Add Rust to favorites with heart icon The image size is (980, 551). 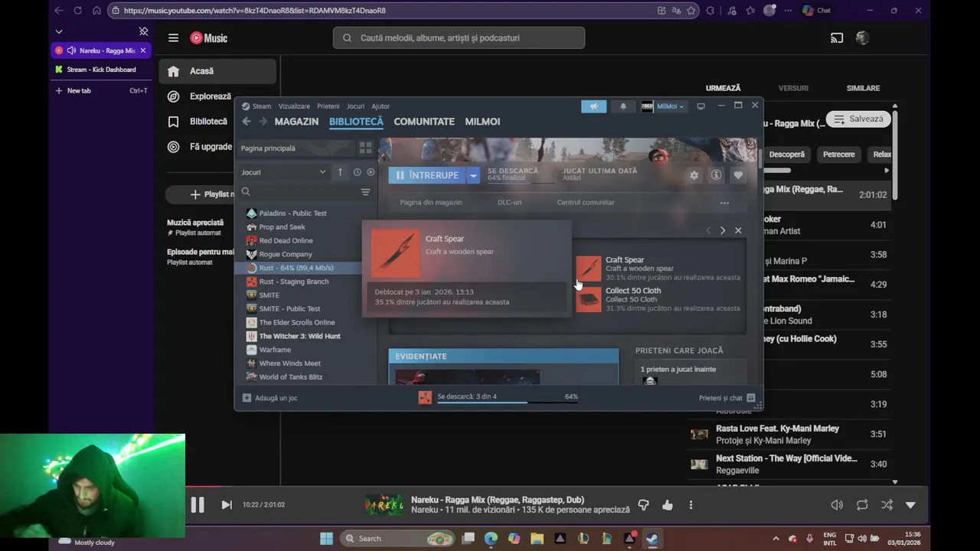(738, 175)
